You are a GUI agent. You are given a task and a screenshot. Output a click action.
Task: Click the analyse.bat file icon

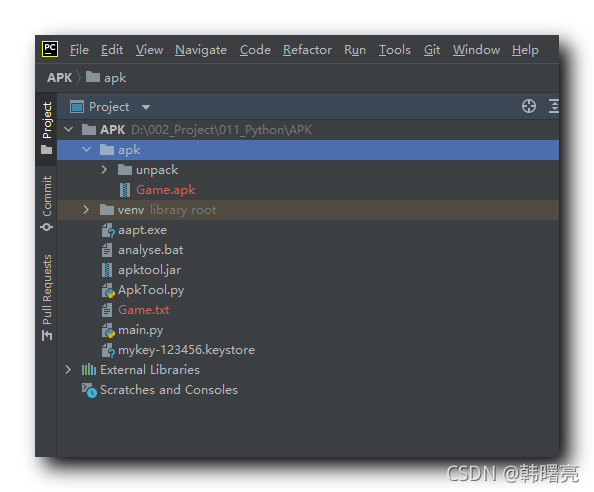click(x=107, y=250)
